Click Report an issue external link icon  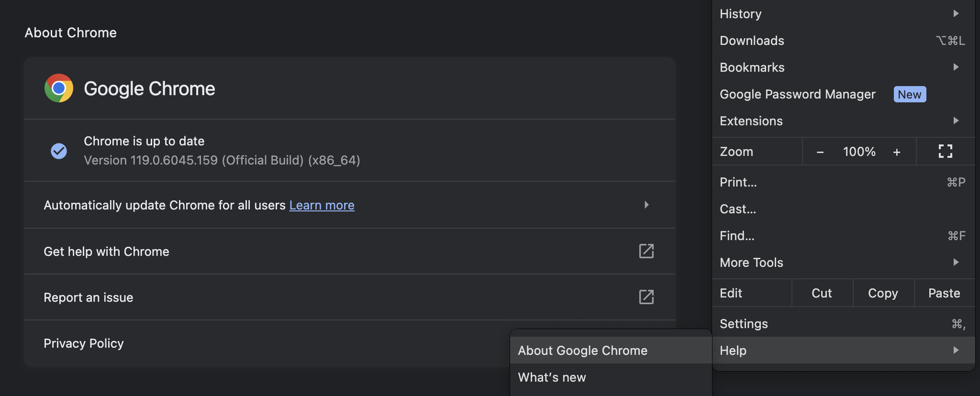tap(646, 297)
